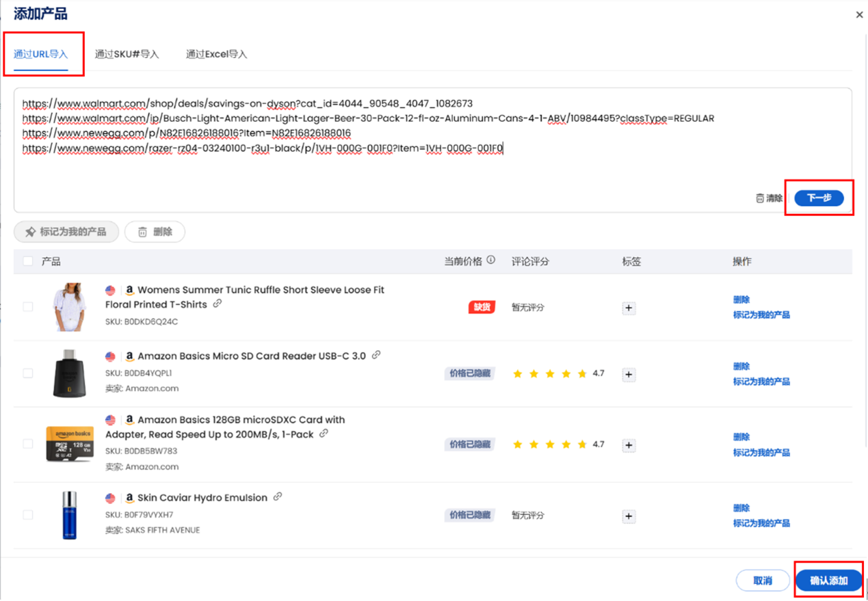Image resolution: width=868 pixels, height=601 pixels.
Task: Click link icon after Skin Caviar Hydro Emulsion
Action: tap(278, 497)
